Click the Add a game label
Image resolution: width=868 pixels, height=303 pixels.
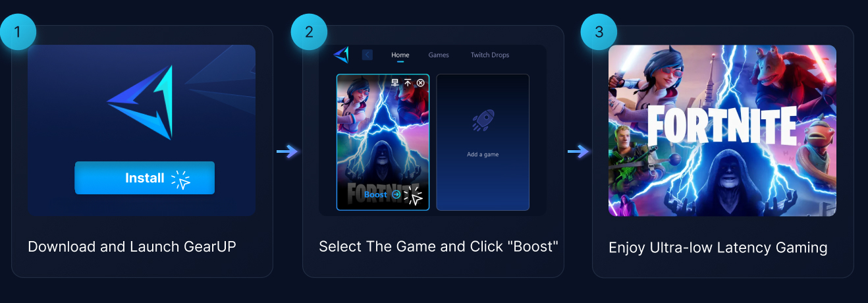[483, 154]
